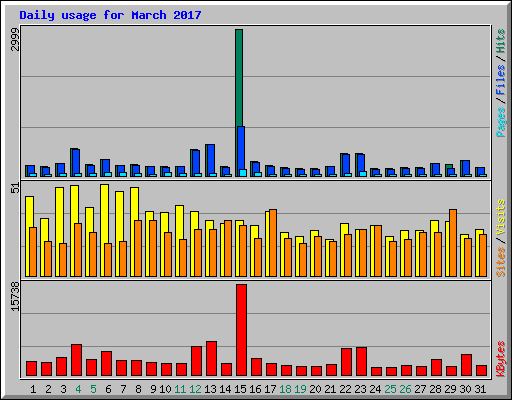Click the title 'Daily usage for March 2017'
The width and height of the screenshot is (512, 400).
[110, 16]
